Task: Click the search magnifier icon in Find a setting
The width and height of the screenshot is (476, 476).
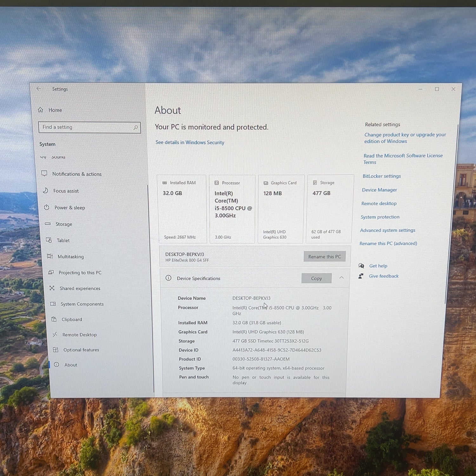Action: 136,127
